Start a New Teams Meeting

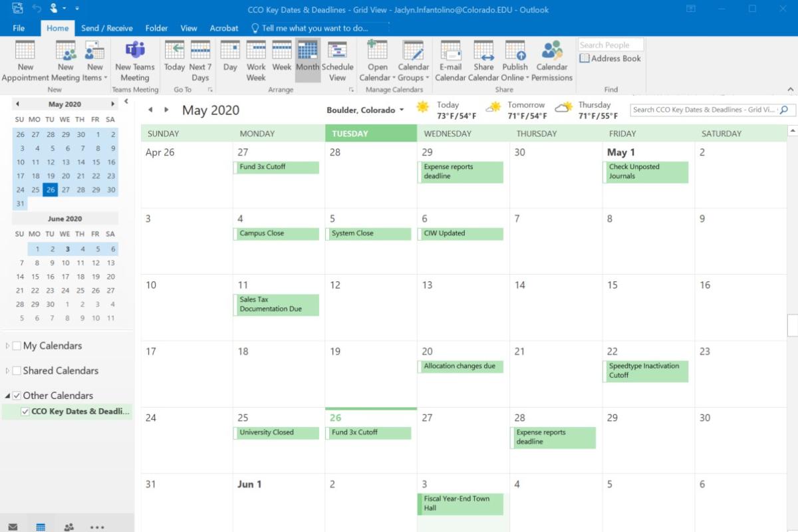pyautogui.click(x=135, y=61)
